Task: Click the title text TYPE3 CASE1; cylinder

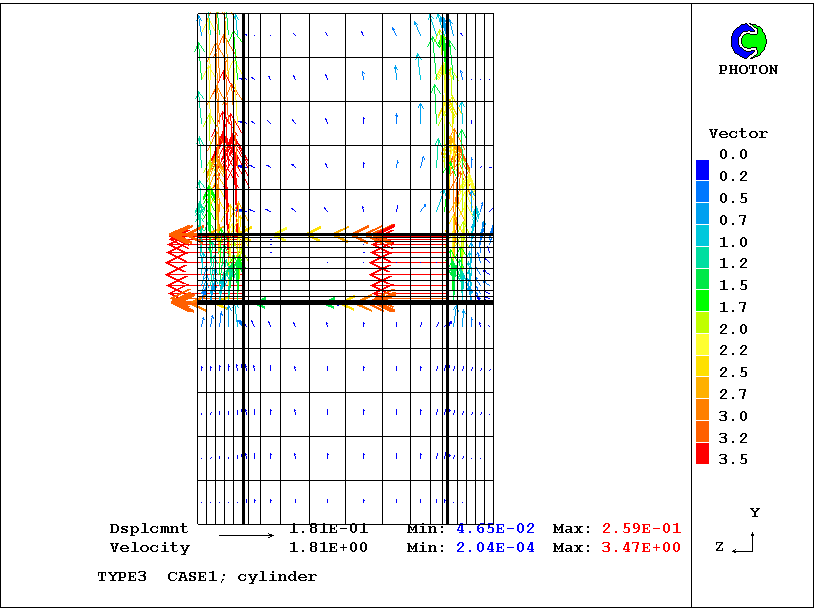Action: coord(207,576)
